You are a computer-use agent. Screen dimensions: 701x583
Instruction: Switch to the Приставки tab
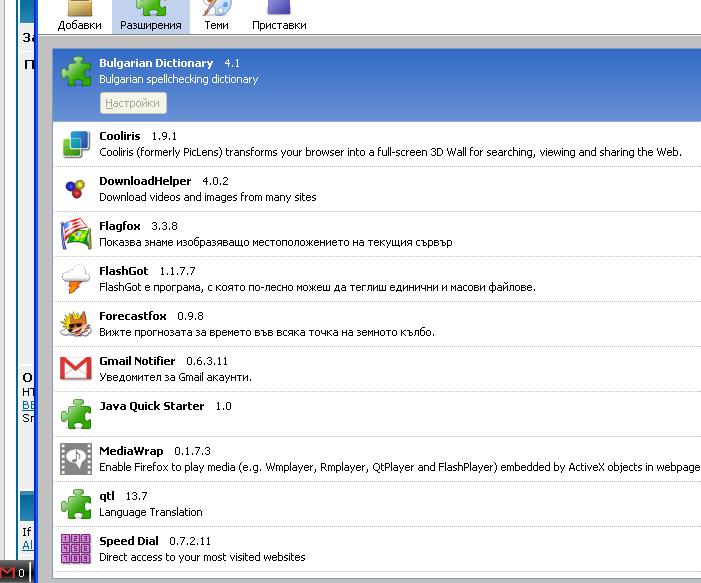[x=279, y=17]
